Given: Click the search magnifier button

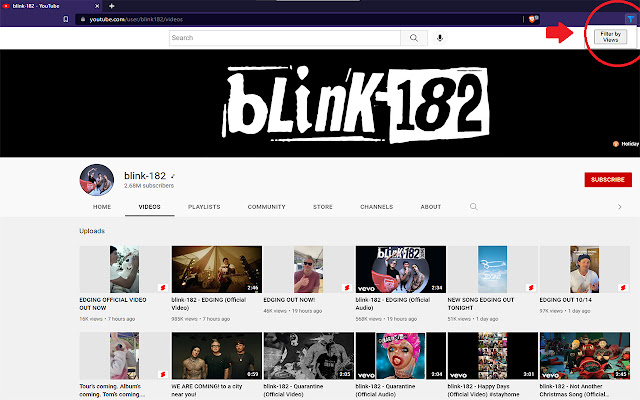Looking at the screenshot, I should tap(414, 38).
